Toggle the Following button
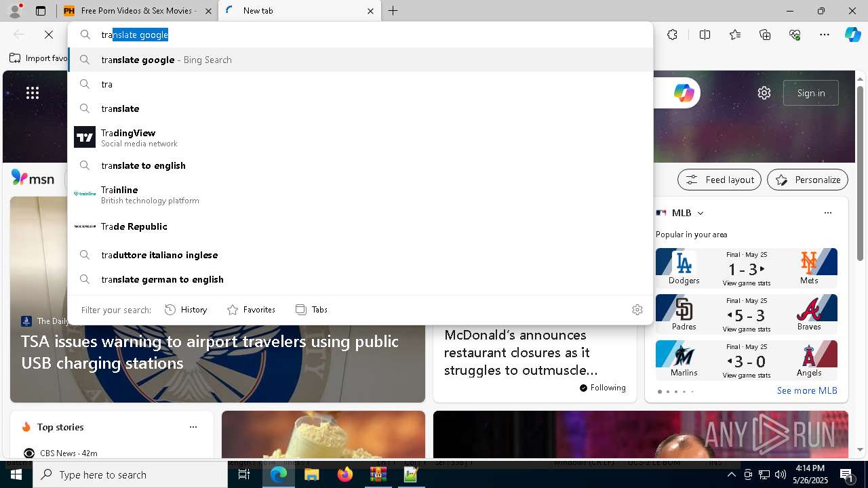Viewport: 868px width, 488px height. pos(602,388)
